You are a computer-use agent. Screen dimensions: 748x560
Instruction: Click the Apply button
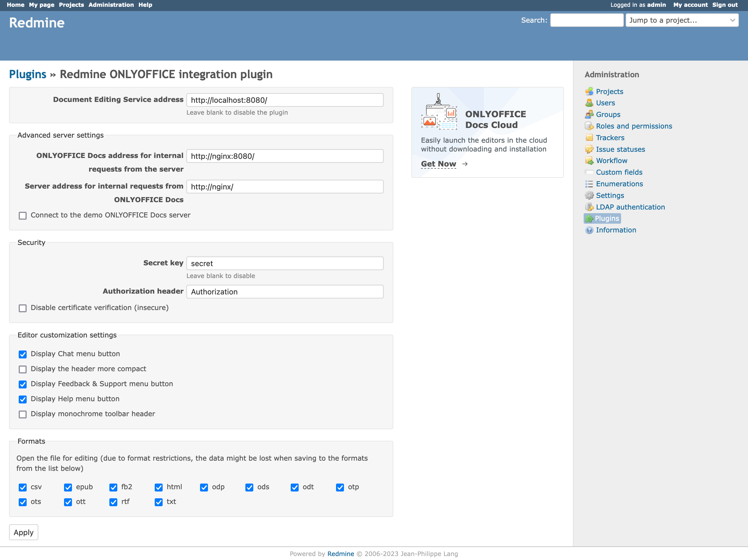click(x=24, y=532)
